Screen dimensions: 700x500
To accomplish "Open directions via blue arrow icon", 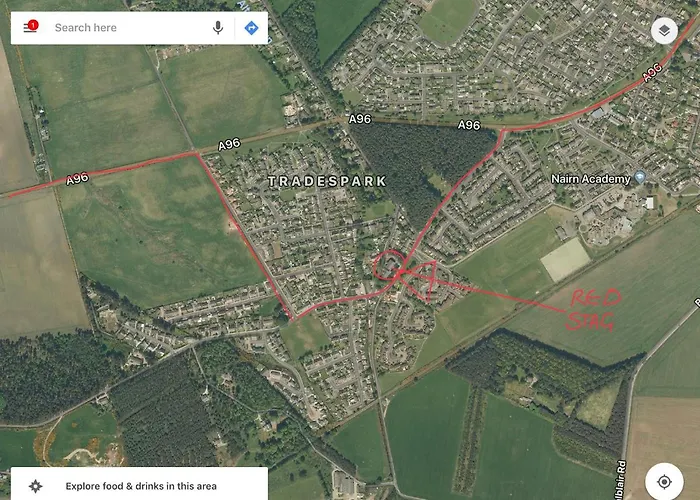I will coord(251,28).
